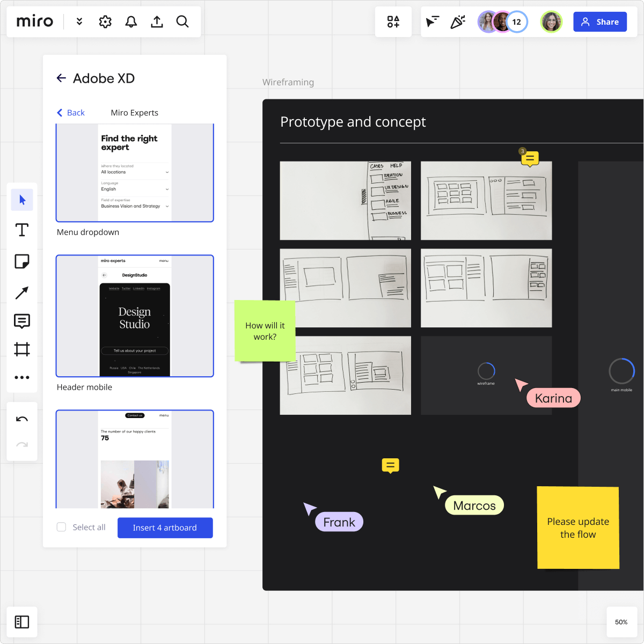Choose the Sticky note tool
This screenshot has height=644, width=644.
(22, 261)
